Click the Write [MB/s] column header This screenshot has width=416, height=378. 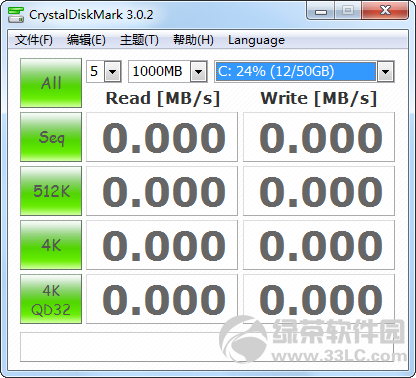pos(319,98)
